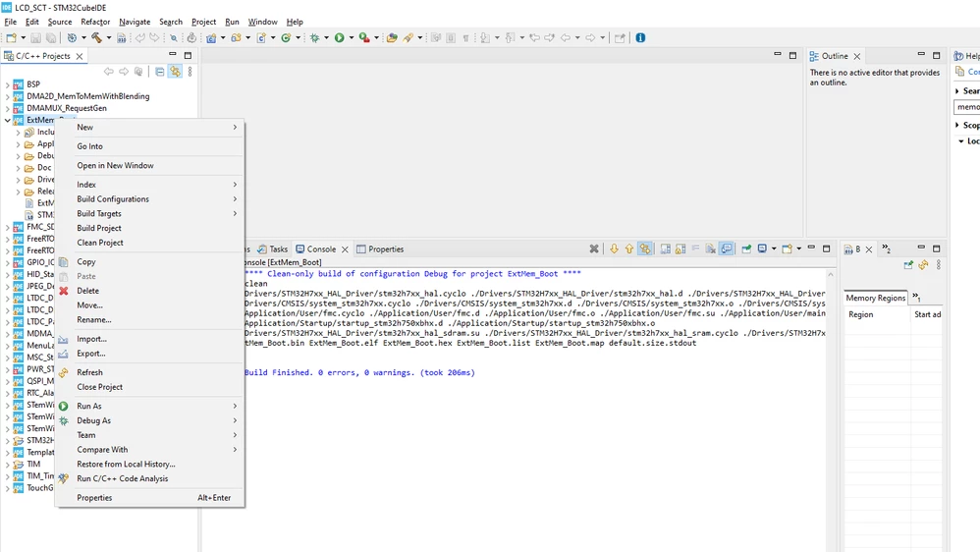Close the Console tab
The image size is (980, 552).
tap(345, 249)
